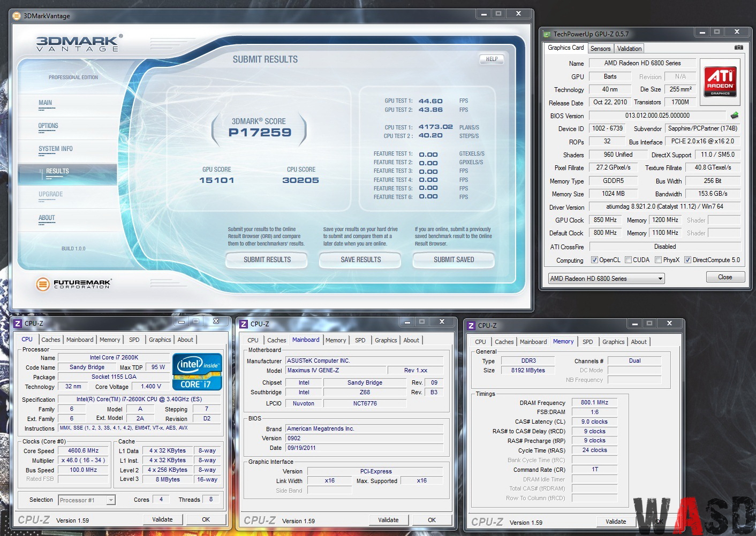Click the Z icon of the CPU-Z Memory window

point(471,325)
